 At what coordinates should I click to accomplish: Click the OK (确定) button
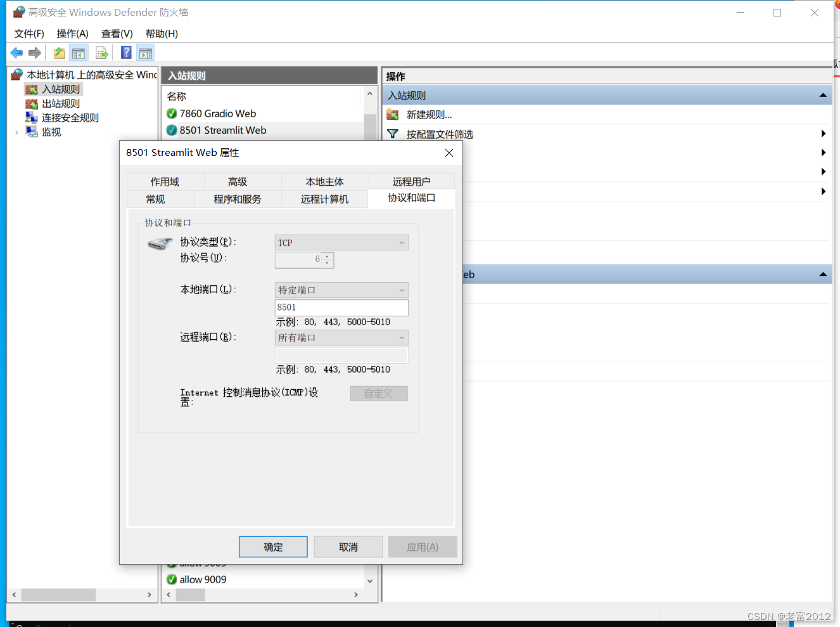273,547
